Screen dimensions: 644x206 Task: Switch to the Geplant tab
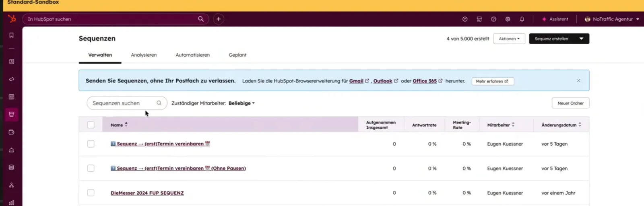[x=237, y=55]
